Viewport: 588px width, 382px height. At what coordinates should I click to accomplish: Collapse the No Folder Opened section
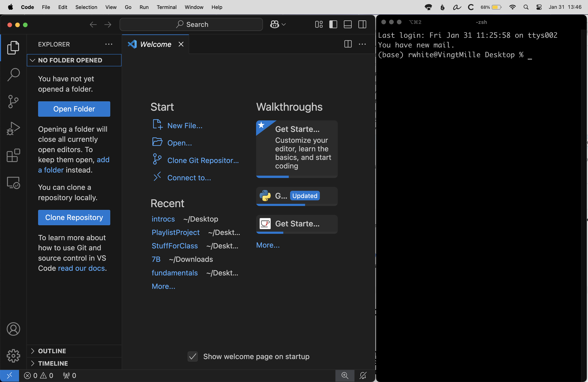[x=74, y=60]
